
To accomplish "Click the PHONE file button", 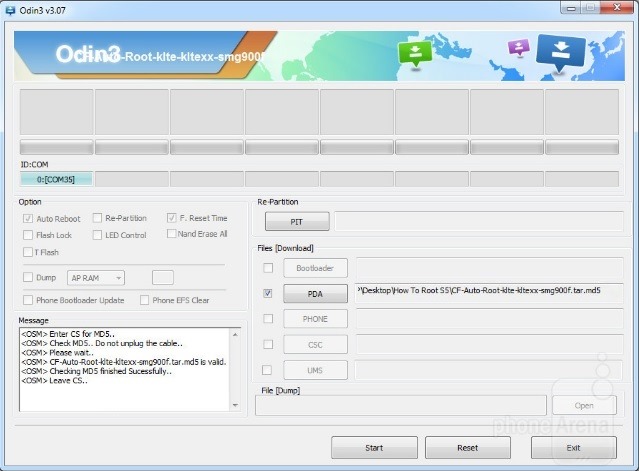I will [315, 319].
